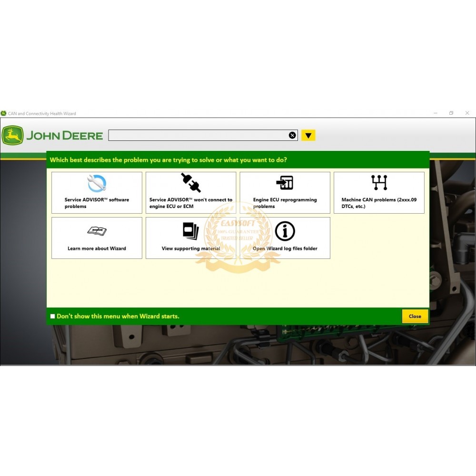Select Service ADVISOR won't connect to engine ECU
This screenshot has height=476, width=476.
click(x=191, y=192)
